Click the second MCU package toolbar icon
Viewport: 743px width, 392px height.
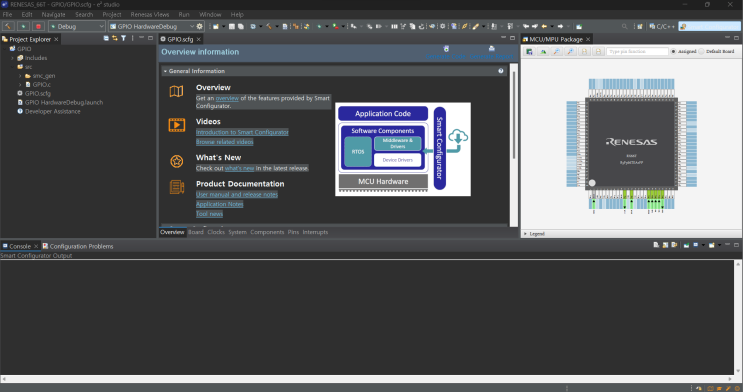click(543, 51)
